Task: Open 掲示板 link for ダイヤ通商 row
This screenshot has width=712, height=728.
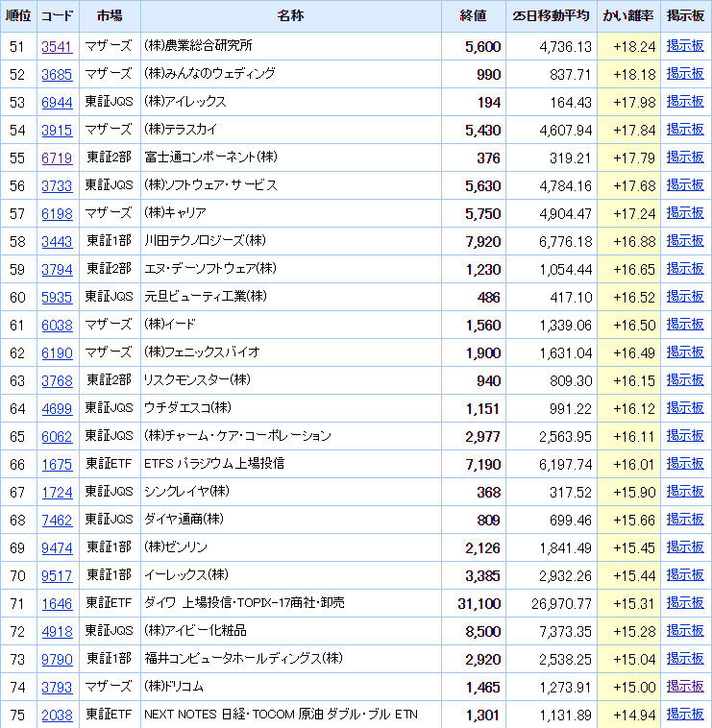Action: (685, 520)
